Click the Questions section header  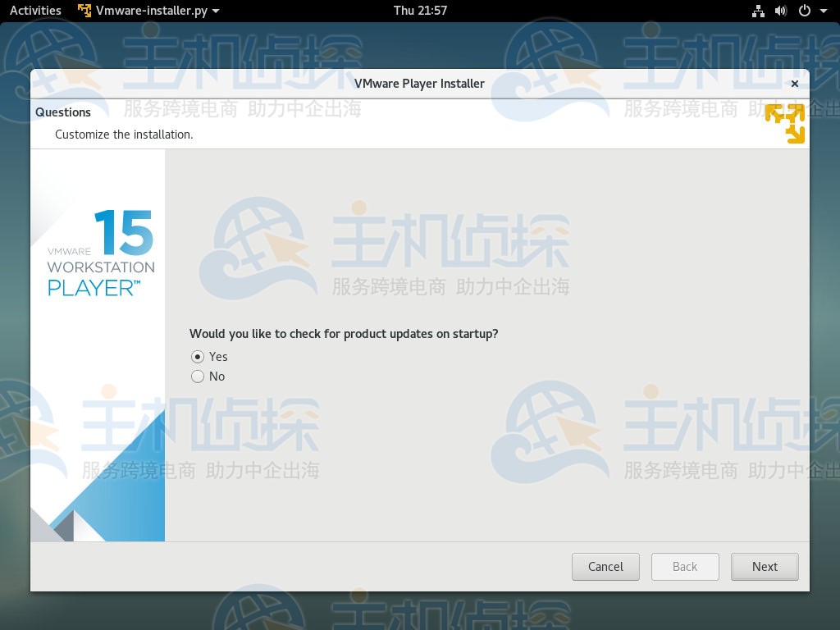(x=63, y=112)
